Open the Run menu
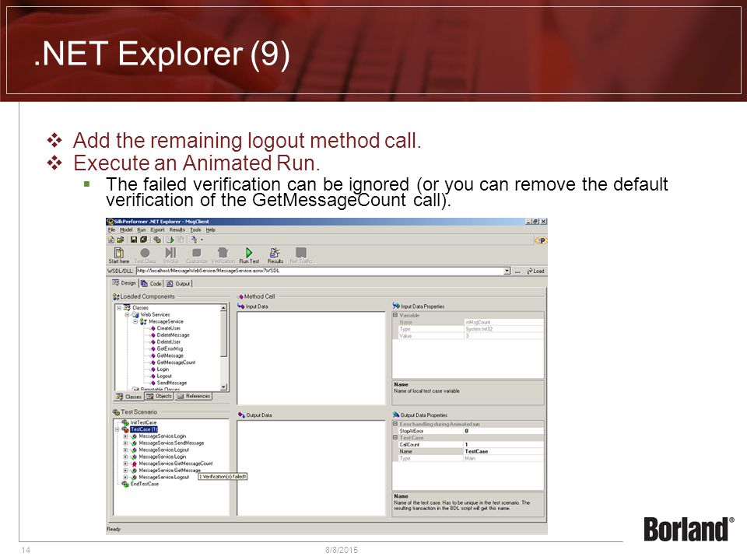Image resolution: width=747 pixels, height=560 pixels. coord(142,229)
